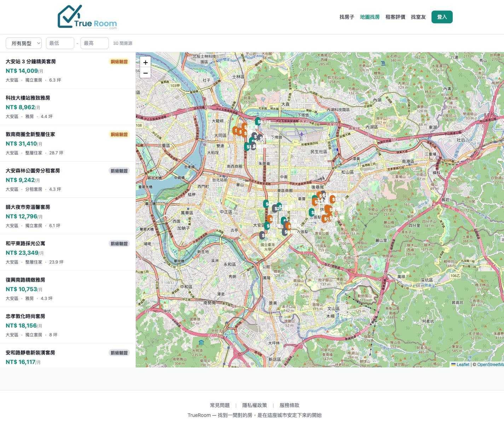504x430 pixels.
Task: Open the 租客評價 nav item
Action: click(395, 17)
